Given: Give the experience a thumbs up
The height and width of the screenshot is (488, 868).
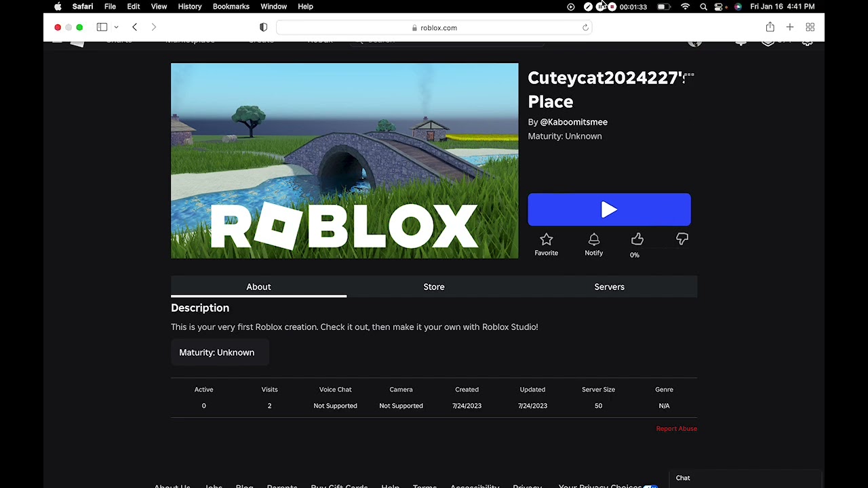Looking at the screenshot, I should pos(637,239).
